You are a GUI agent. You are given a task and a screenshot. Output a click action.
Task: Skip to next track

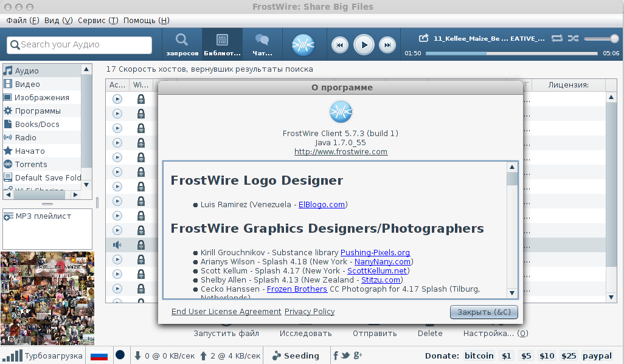[387, 45]
